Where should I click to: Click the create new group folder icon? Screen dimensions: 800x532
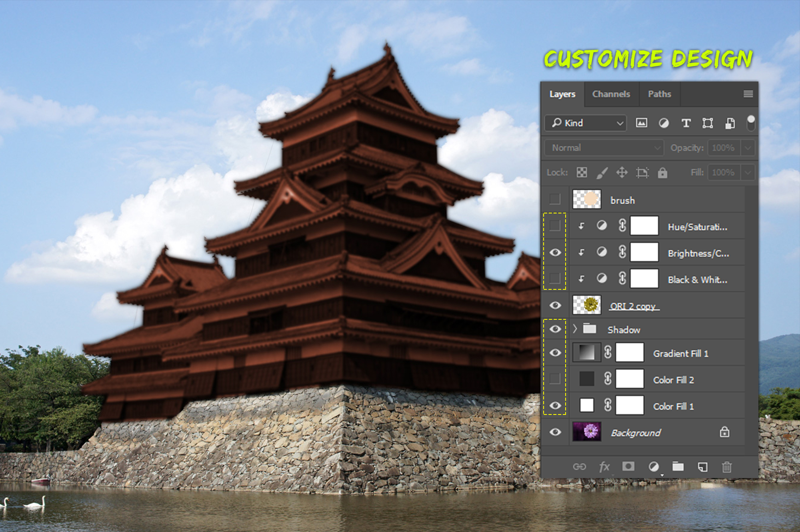click(678, 466)
